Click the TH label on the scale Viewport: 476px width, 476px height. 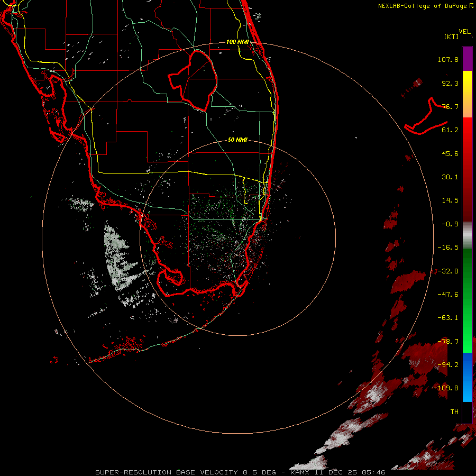(454, 412)
